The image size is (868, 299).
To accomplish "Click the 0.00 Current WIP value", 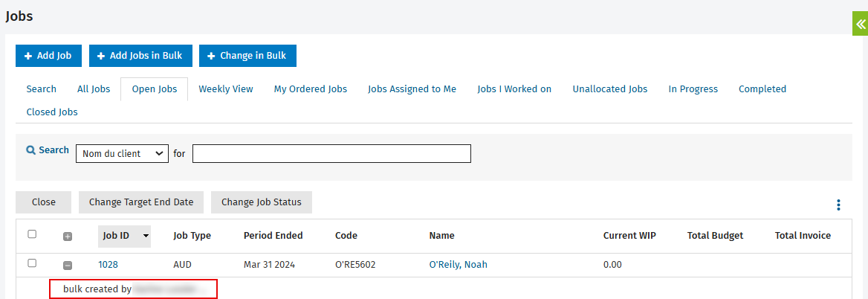I will pyautogui.click(x=612, y=265).
